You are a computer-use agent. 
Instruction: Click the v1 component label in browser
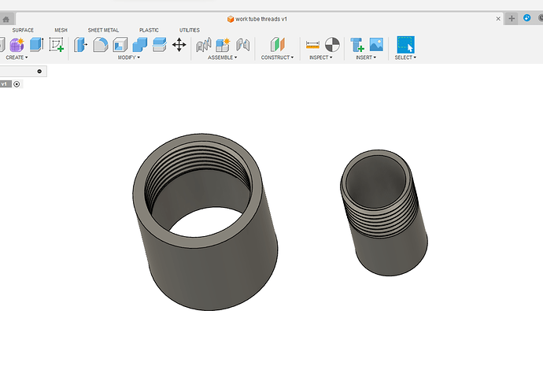click(5, 84)
